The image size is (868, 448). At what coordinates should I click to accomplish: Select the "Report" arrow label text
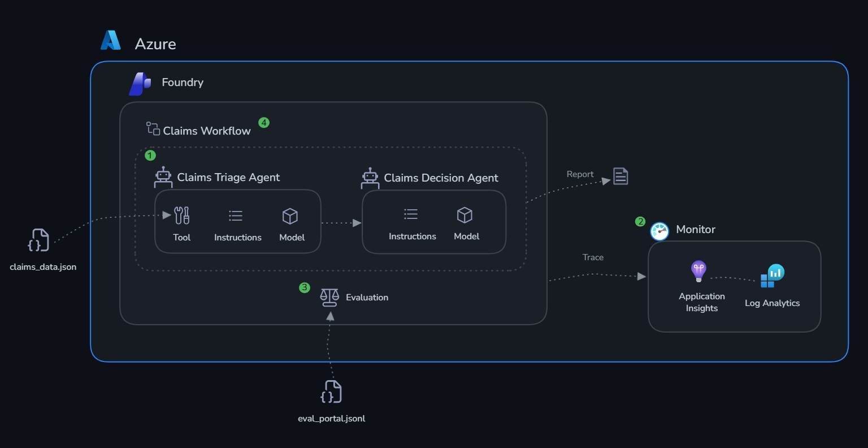tap(580, 174)
